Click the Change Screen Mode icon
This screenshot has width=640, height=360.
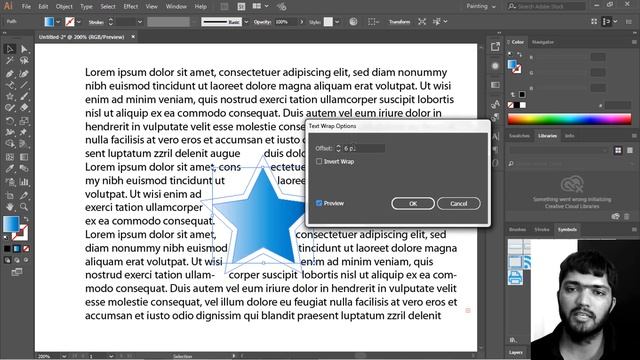point(17,272)
